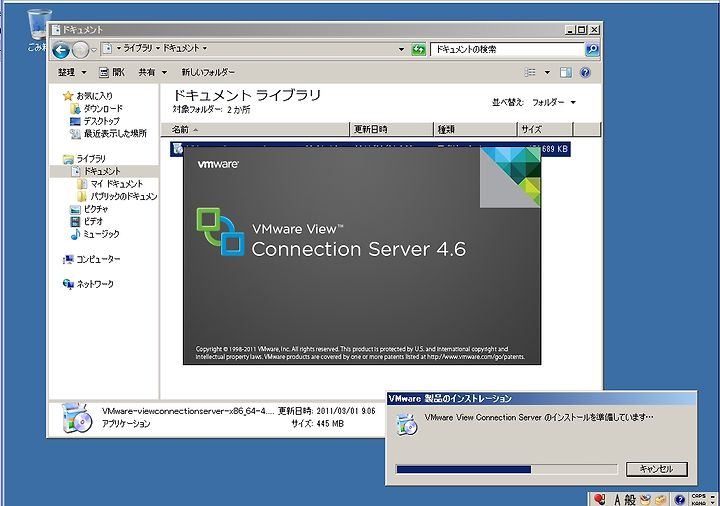The width and height of the screenshot is (720, 506).
Task: Toggle the preview pane icon
Action: (x=565, y=72)
